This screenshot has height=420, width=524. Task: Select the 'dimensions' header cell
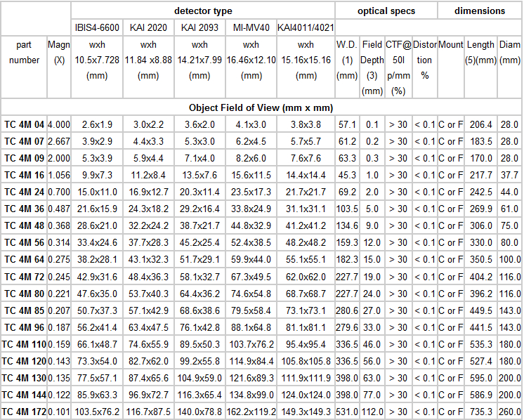click(479, 11)
